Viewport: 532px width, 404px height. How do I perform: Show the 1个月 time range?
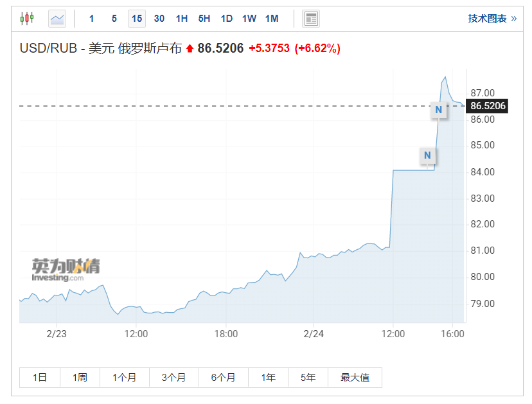[x=124, y=378]
